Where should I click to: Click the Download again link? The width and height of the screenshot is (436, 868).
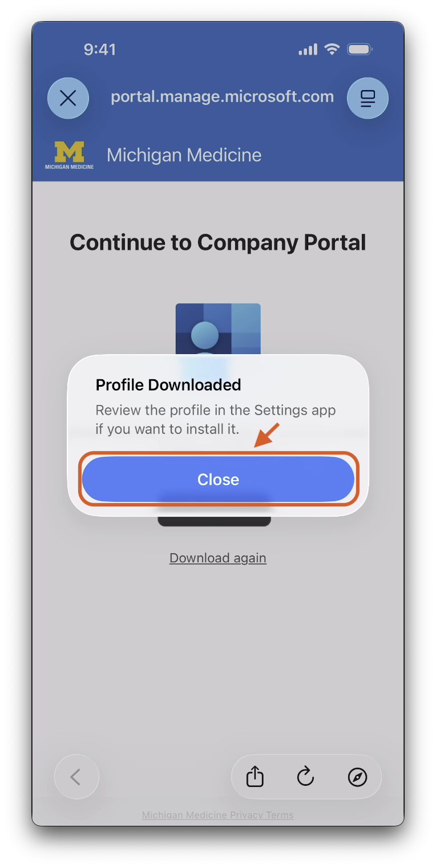218,558
